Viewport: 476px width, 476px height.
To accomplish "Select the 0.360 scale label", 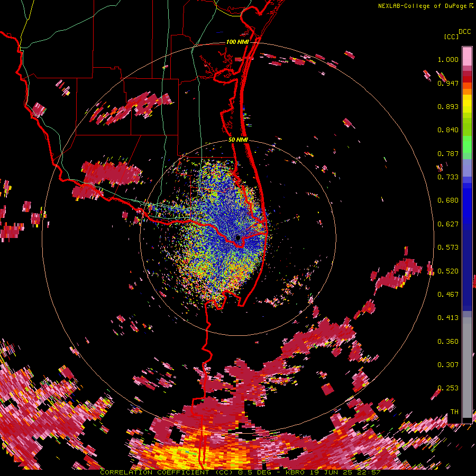I will click(448, 342).
